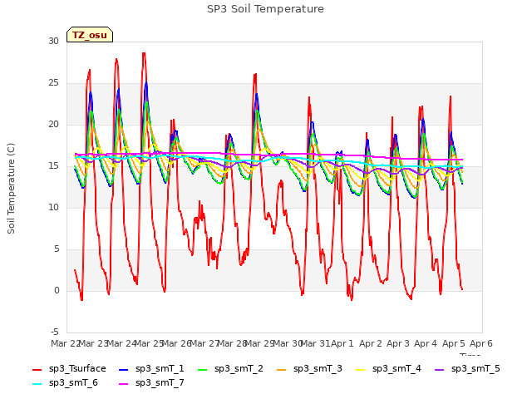Screen dimensions: 532x399
Task: Click the Mar 29 x-axis tick label
Action: tap(259, 343)
